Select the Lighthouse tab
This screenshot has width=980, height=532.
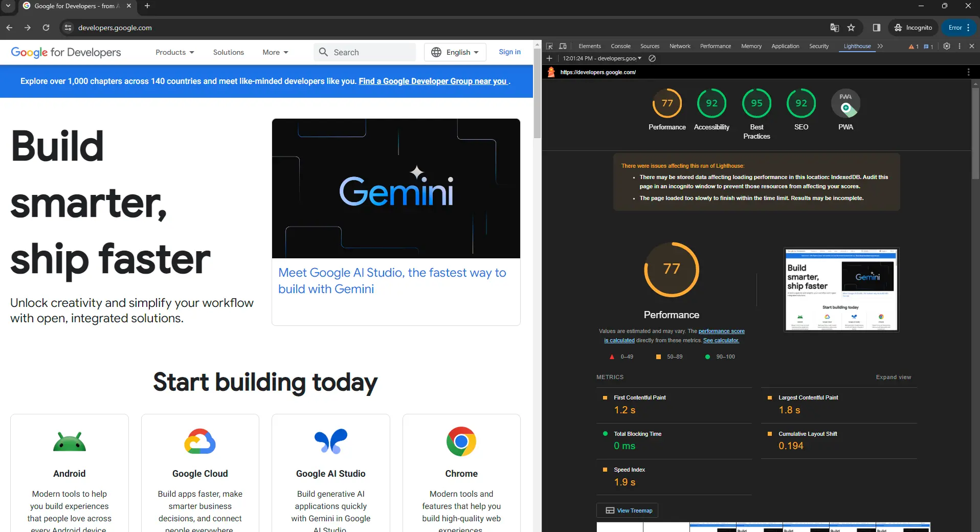point(857,46)
